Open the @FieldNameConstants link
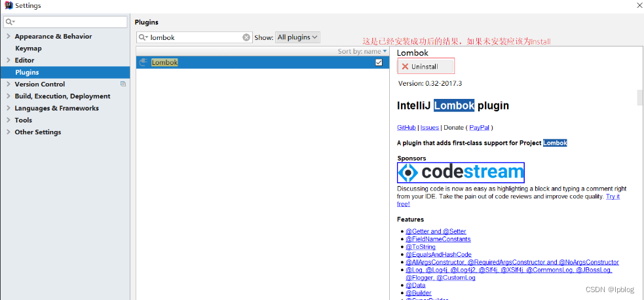The height and width of the screenshot is (300, 644). click(x=438, y=239)
